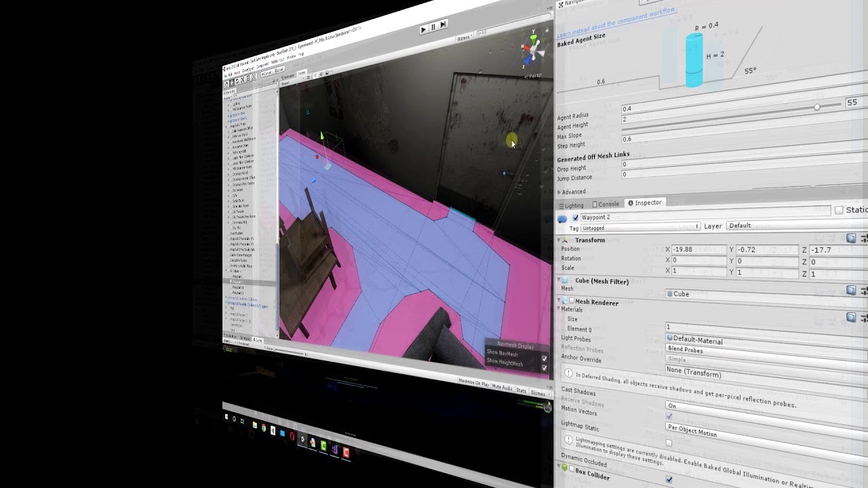Open the Hierarchy tab

pos(230,91)
